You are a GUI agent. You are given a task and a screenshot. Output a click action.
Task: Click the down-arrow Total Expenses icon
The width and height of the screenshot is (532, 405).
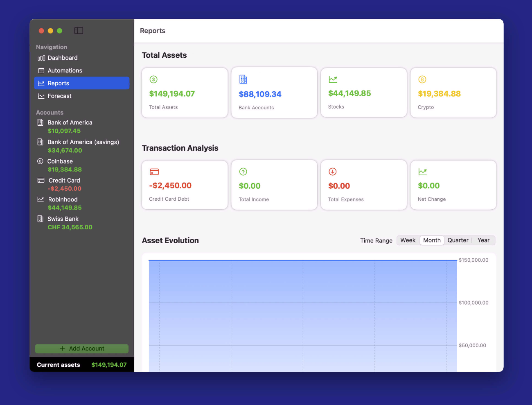tap(333, 172)
